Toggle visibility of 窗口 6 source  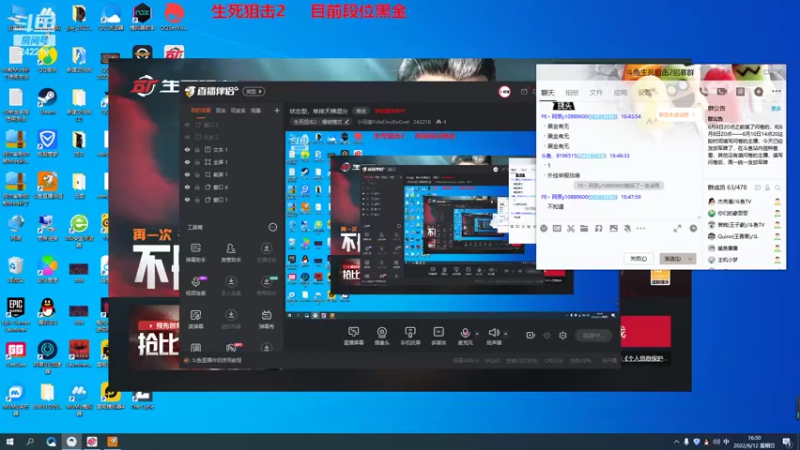(x=187, y=187)
